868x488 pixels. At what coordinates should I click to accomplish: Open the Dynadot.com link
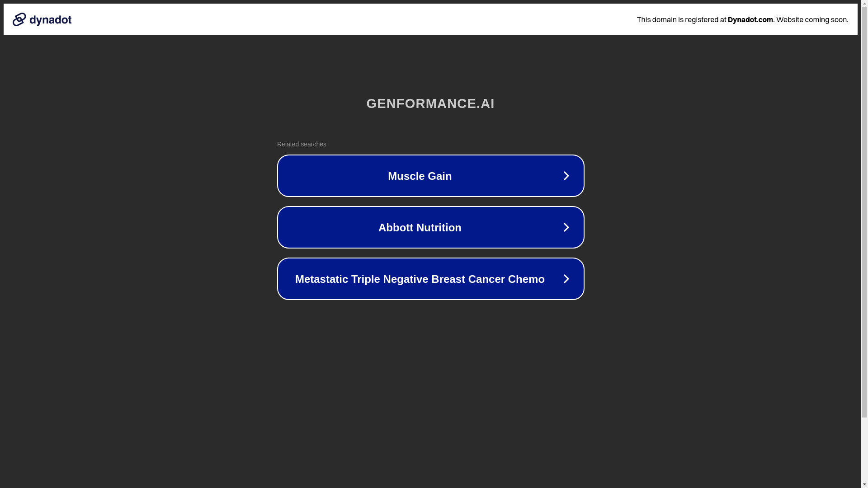click(750, 19)
